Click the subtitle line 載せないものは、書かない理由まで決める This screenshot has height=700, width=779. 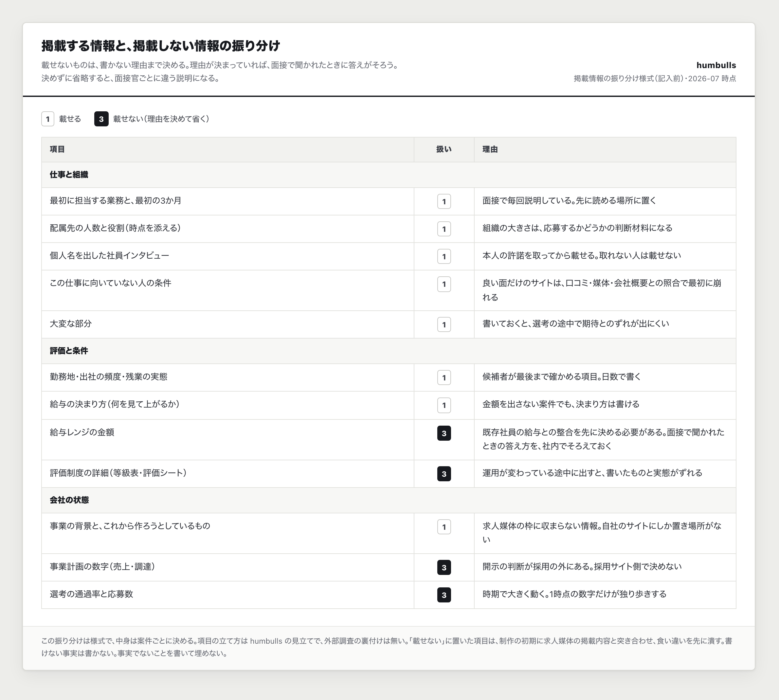220,65
